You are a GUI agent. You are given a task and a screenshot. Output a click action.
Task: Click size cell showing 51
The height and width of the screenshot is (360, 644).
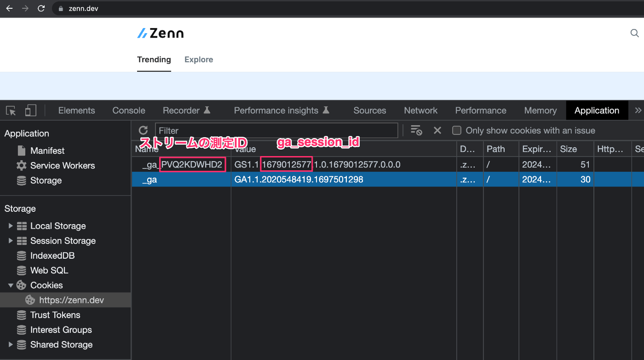pos(574,164)
